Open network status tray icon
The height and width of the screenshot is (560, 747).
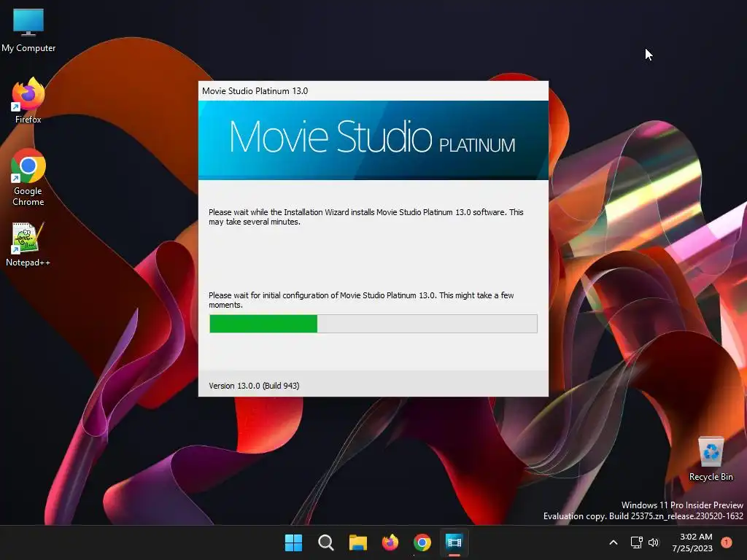coord(636,542)
